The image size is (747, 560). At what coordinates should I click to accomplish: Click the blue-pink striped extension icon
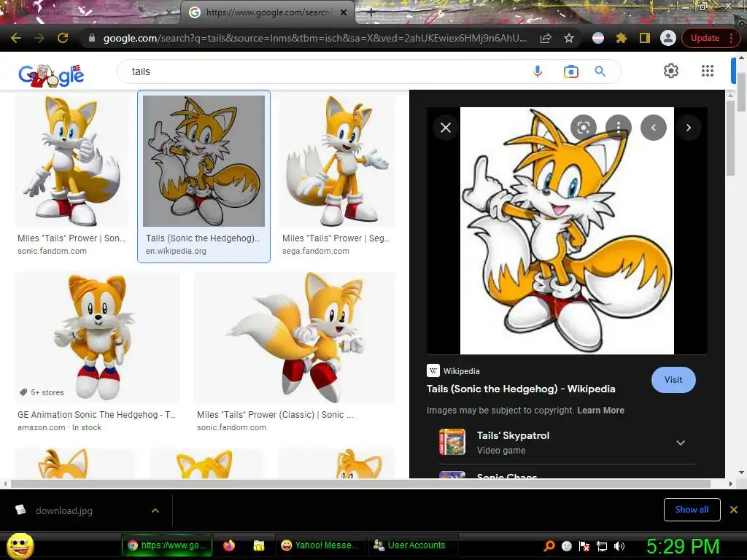tap(598, 38)
